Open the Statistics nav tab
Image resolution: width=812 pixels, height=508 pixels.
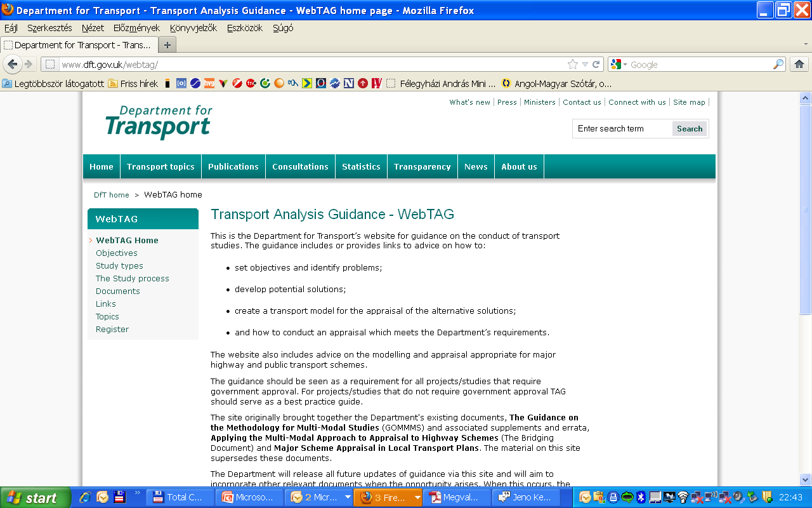point(361,166)
